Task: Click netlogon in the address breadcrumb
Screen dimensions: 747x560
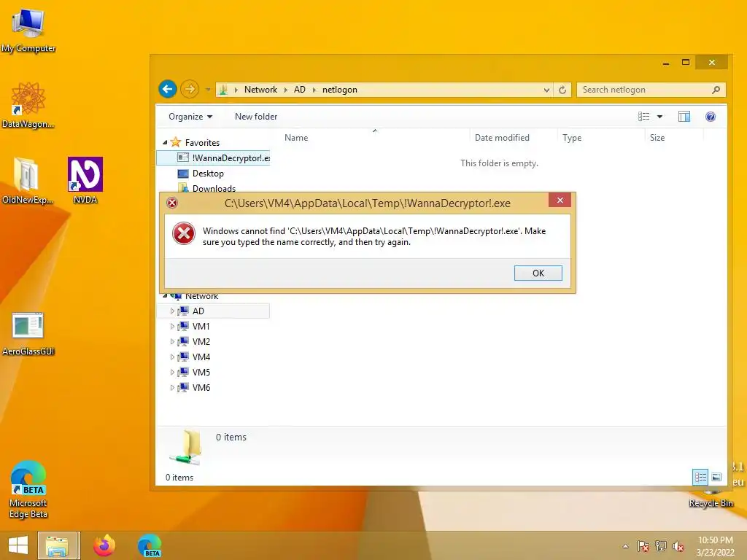Action: 340,90
